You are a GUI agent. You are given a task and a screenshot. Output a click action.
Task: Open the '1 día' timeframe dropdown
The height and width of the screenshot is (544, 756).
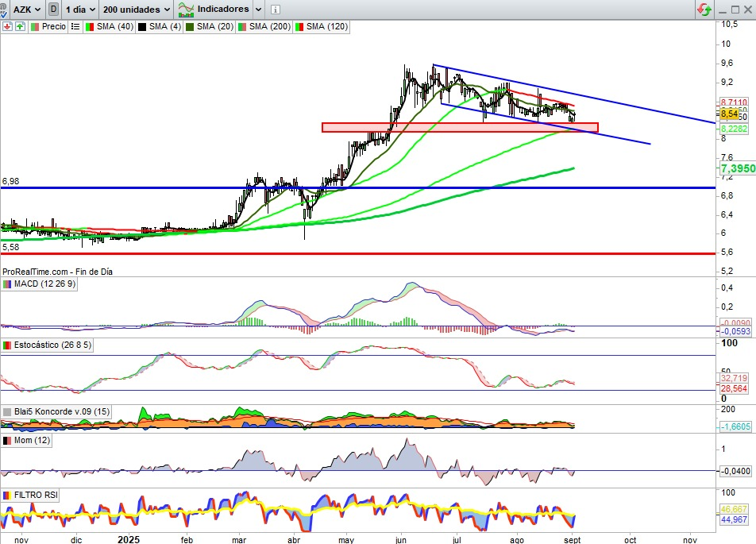click(80, 10)
